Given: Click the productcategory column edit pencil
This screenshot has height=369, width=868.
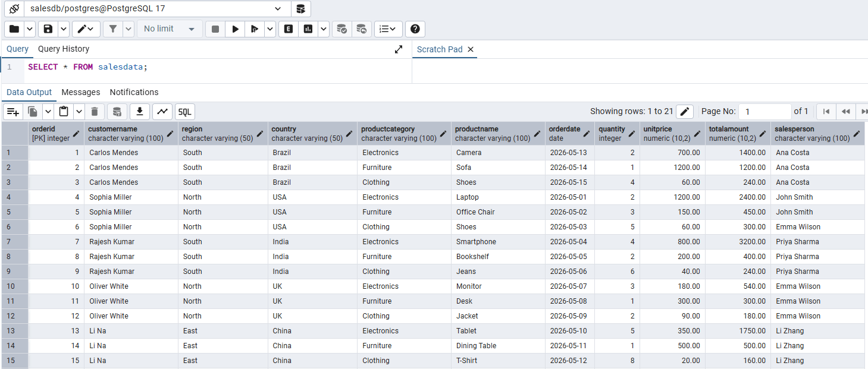Looking at the screenshot, I should click(x=443, y=134).
